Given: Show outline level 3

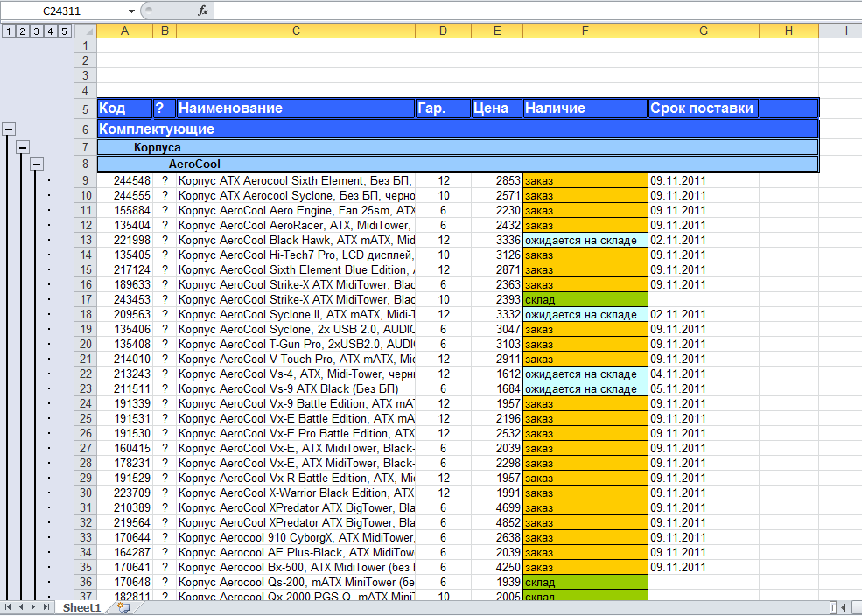Looking at the screenshot, I should pos(36,31).
